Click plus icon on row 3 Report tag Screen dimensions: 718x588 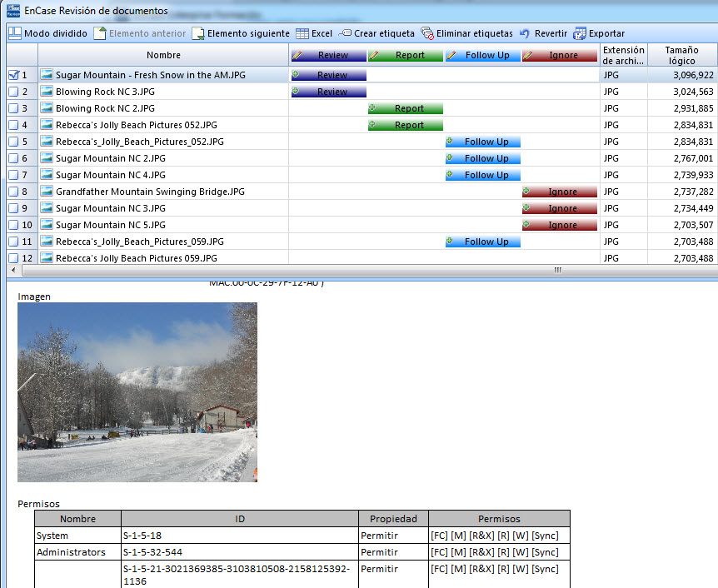[x=372, y=107]
